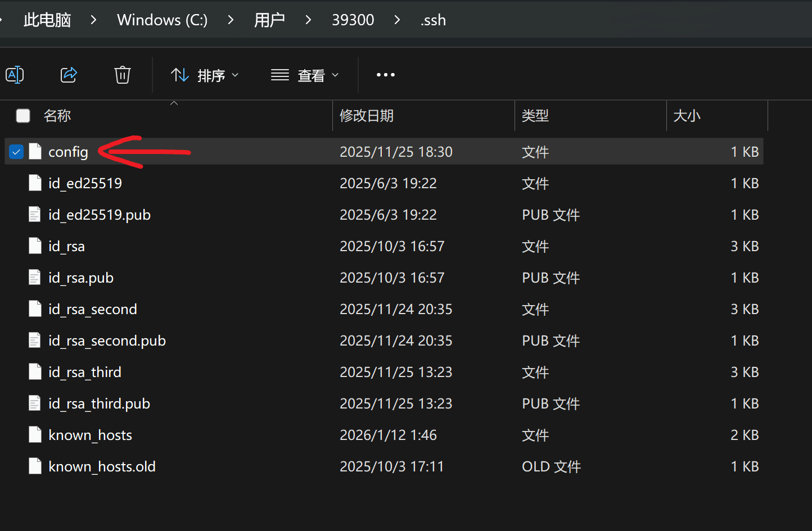This screenshot has height=531, width=812.
Task: Navigate to 用户 in the address bar
Action: pyautogui.click(x=269, y=20)
